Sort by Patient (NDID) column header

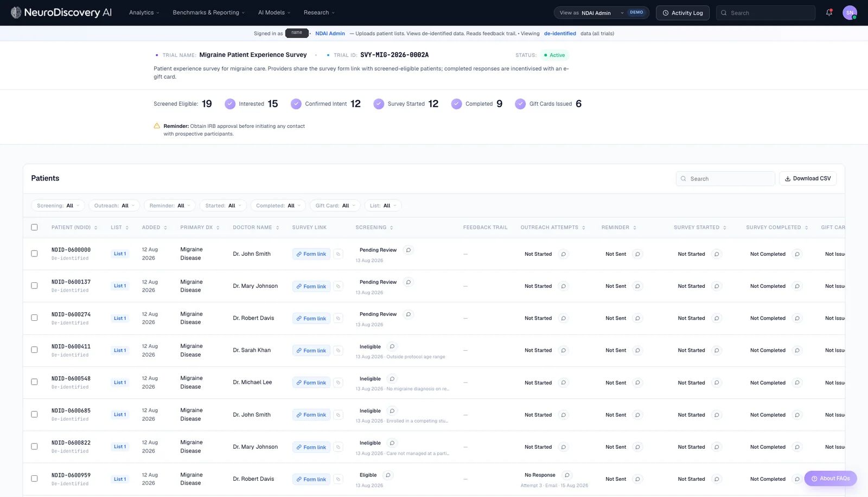click(74, 228)
